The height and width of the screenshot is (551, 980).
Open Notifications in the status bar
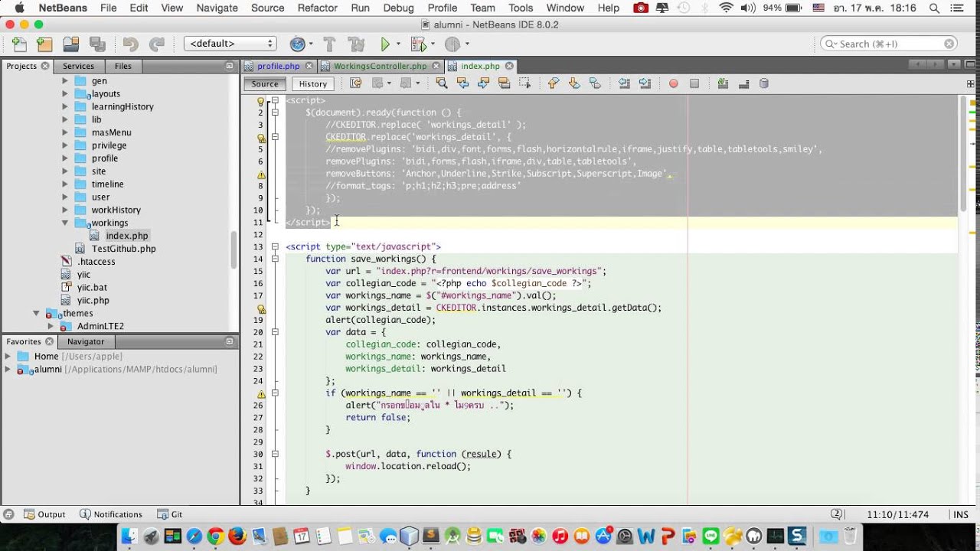(111, 514)
